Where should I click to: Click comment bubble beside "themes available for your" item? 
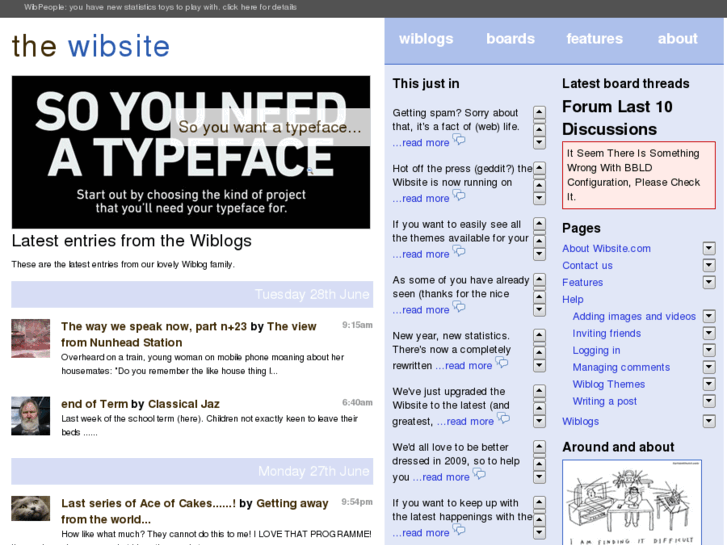point(459,251)
